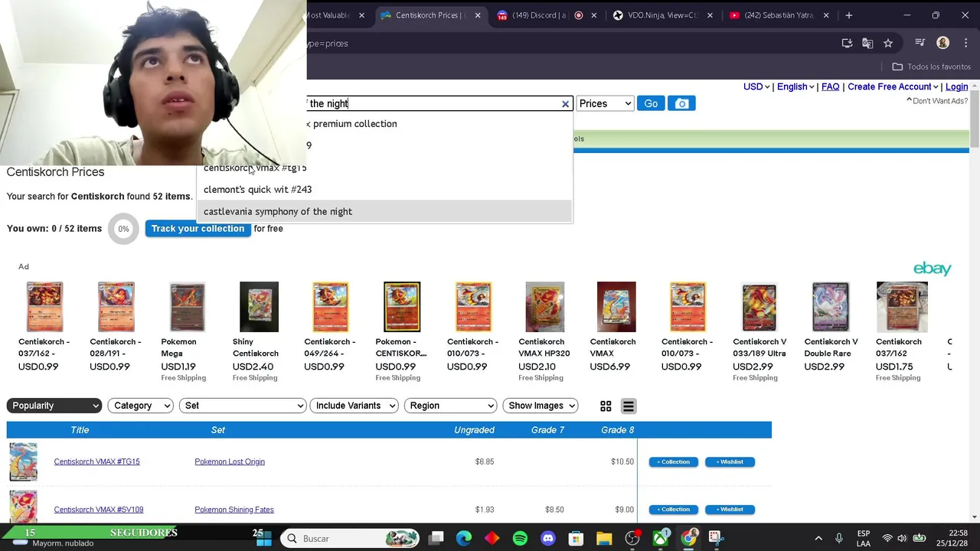Image resolution: width=980 pixels, height=551 pixels.
Task: Close the Centiskorch Prices tab
Action: pyautogui.click(x=479, y=15)
